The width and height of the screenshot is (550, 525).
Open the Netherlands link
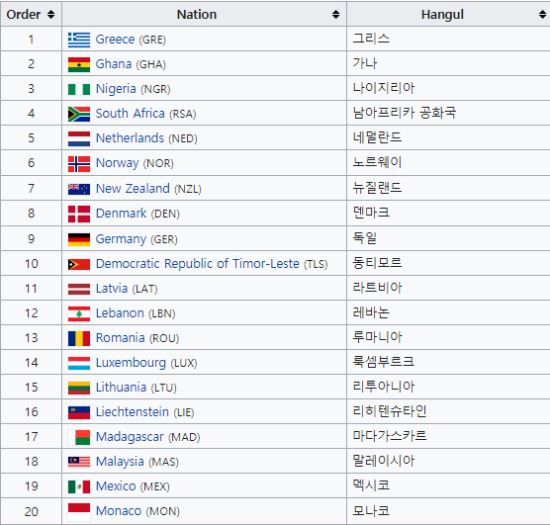(x=130, y=138)
